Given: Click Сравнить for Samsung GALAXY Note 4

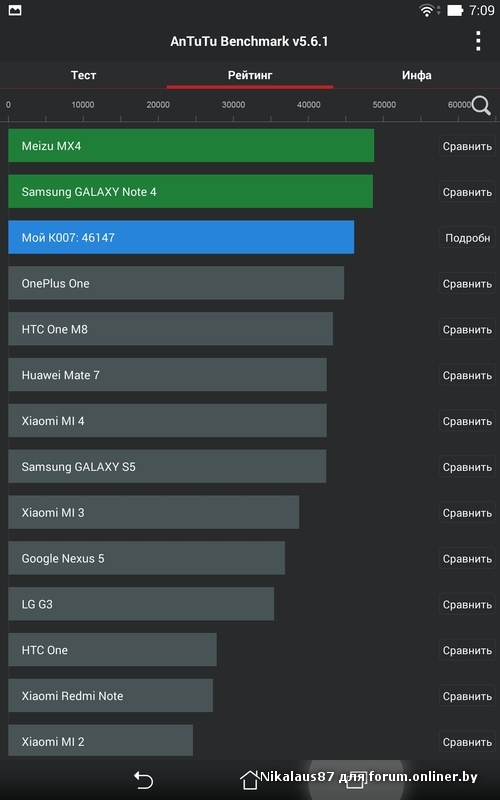Looking at the screenshot, I should (x=467, y=192).
